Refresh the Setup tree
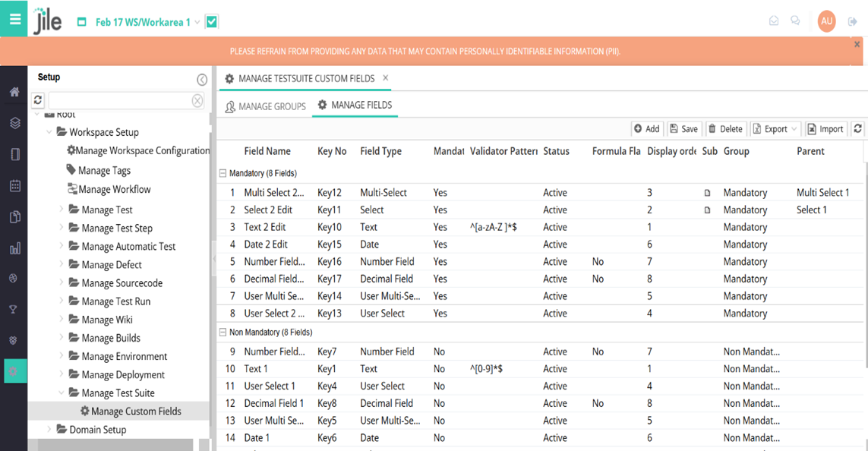The image size is (868, 451). point(38,100)
